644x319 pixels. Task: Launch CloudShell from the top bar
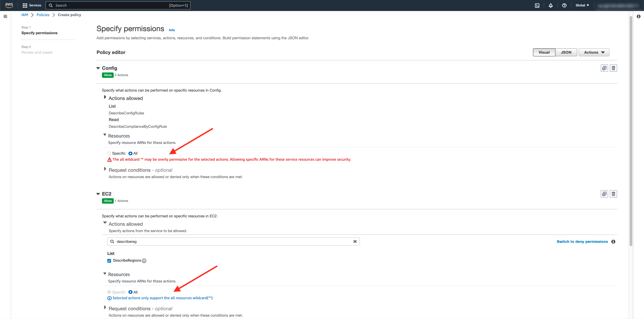pyautogui.click(x=537, y=5)
